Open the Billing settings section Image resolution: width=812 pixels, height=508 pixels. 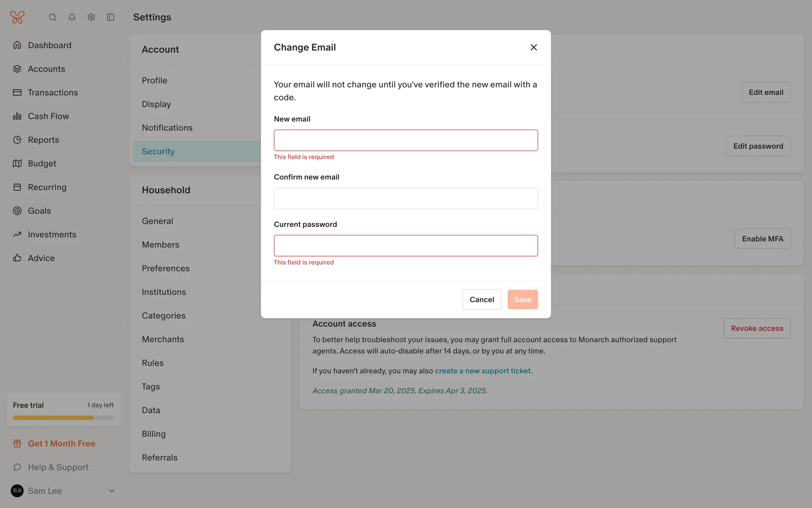tap(154, 434)
